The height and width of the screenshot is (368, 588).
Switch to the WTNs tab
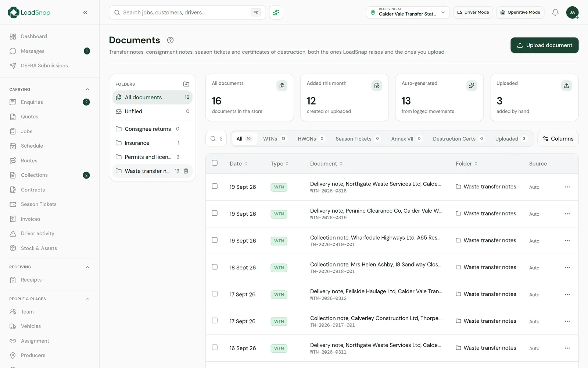pos(275,139)
